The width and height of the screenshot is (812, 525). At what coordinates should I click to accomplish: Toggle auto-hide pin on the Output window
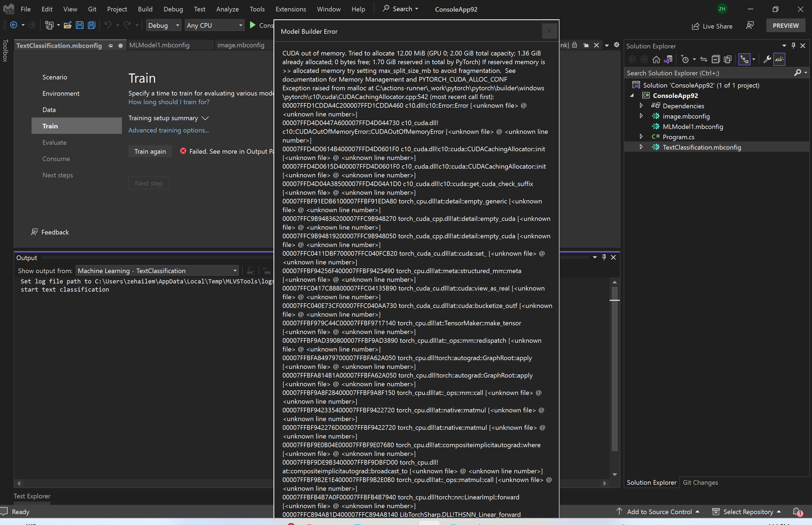coord(604,257)
